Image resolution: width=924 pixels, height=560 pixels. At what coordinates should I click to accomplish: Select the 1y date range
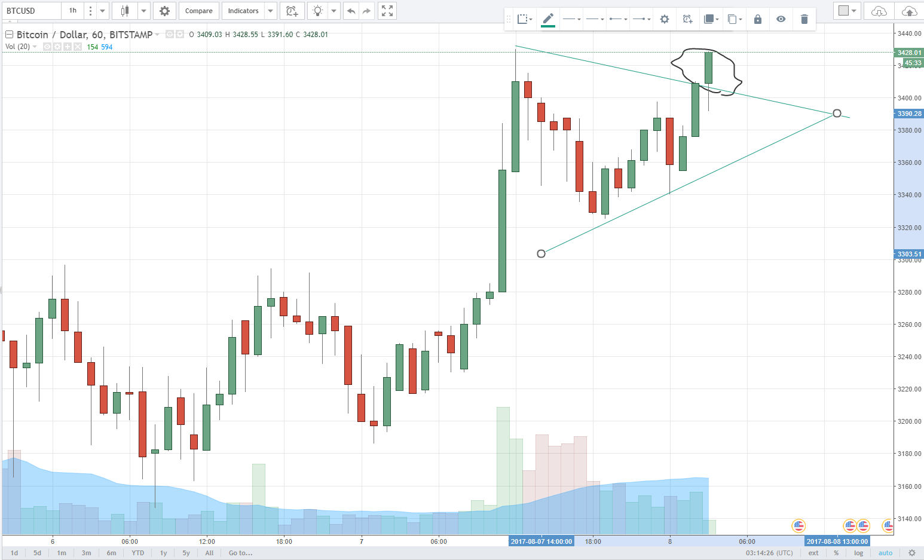(163, 553)
